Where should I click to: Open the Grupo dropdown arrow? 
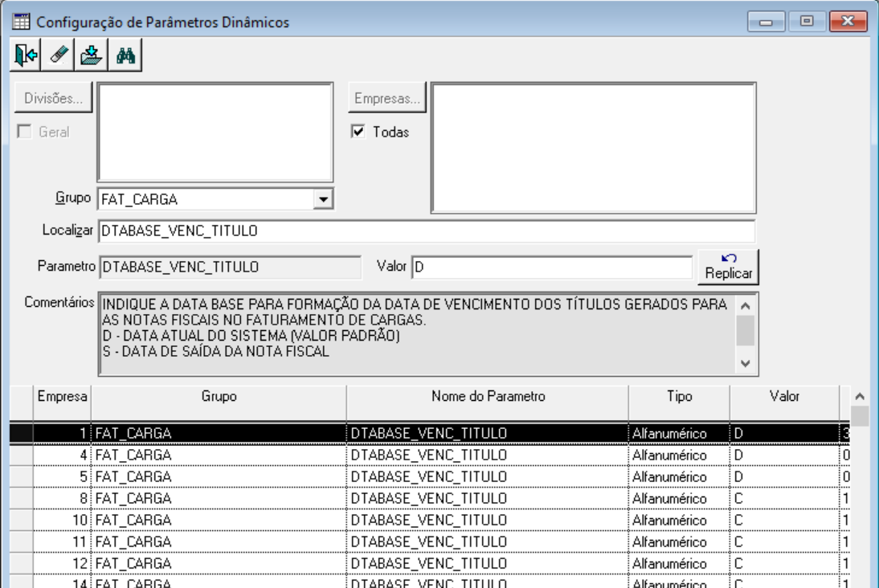(x=323, y=199)
